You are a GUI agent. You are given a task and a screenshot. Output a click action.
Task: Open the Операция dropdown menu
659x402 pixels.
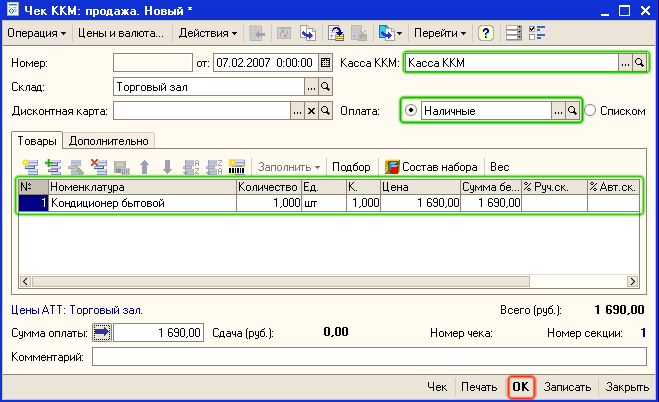pyautogui.click(x=37, y=33)
